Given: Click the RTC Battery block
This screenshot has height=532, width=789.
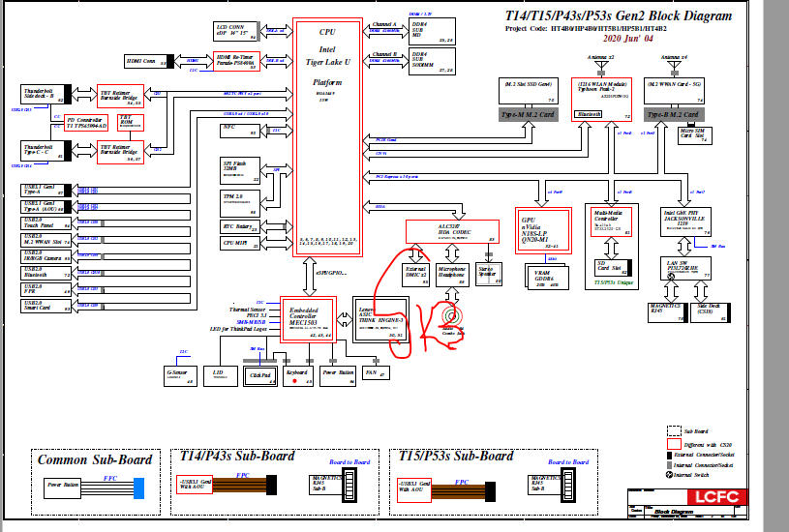Looking at the screenshot, I should click(x=239, y=226).
